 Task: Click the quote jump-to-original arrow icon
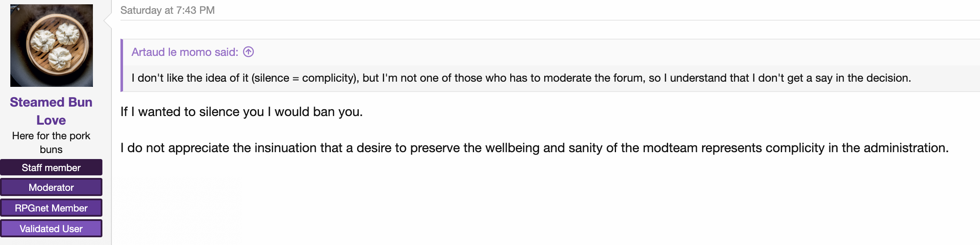click(249, 52)
